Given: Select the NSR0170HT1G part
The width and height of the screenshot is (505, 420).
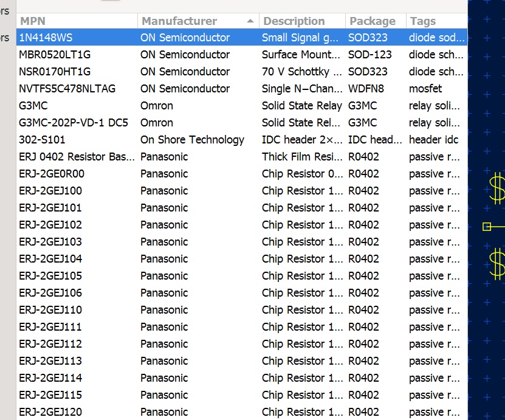Looking at the screenshot, I should [x=242, y=72].
